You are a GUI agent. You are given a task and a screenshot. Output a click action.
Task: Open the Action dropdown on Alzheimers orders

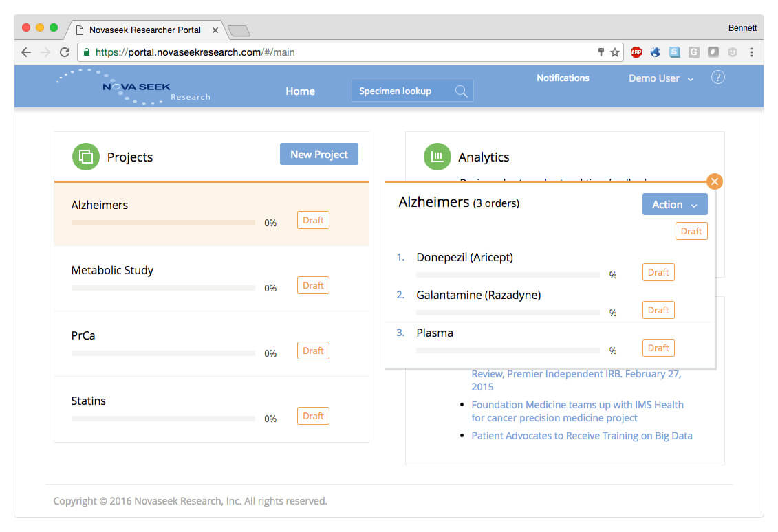pos(674,203)
